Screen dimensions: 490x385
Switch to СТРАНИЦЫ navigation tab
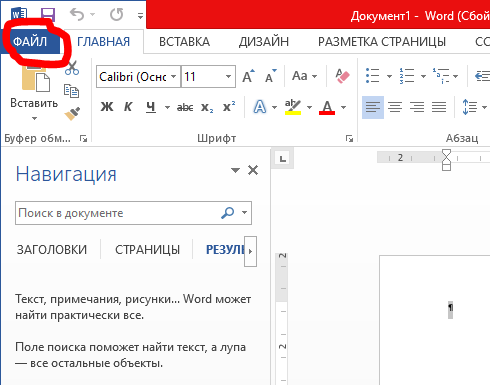pyautogui.click(x=147, y=250)
